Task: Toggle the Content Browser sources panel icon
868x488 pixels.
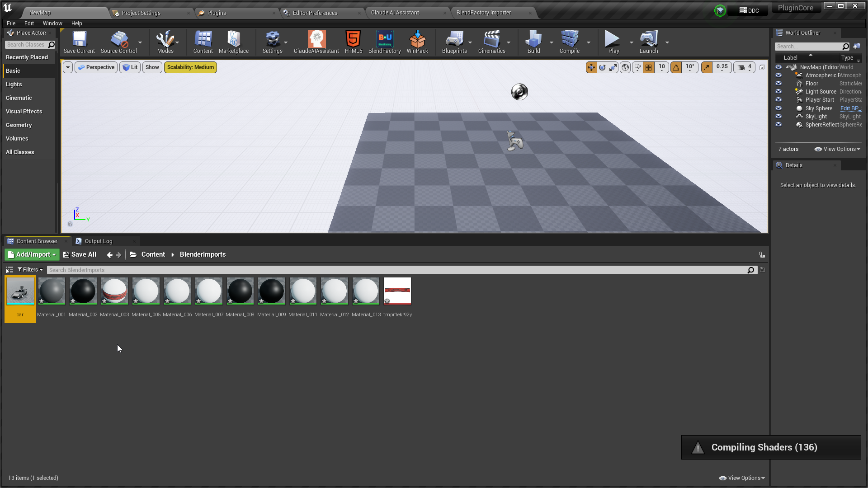Action: click(x=9, y=270)
